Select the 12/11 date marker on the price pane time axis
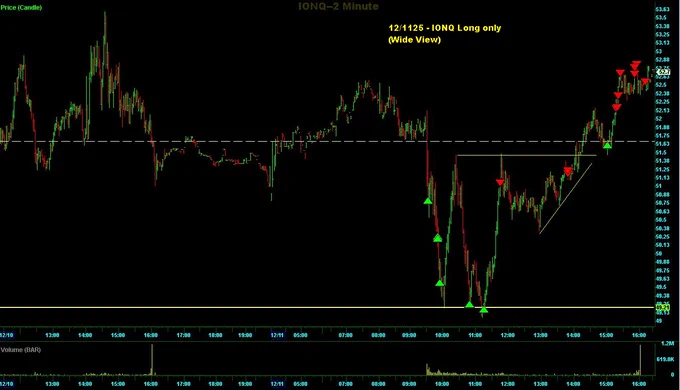Viewport: 680px width, 390px height. point(277,335)
